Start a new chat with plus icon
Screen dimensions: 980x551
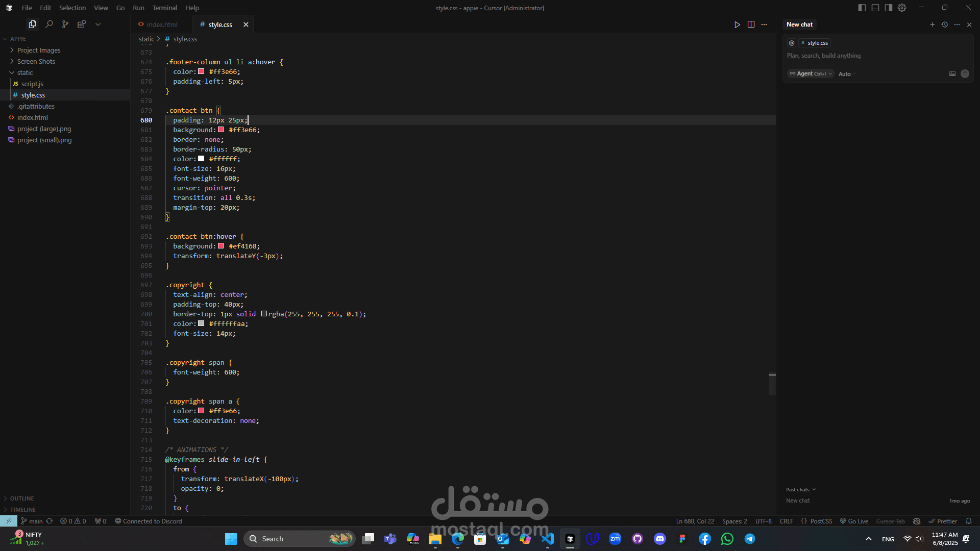point(932,24)
